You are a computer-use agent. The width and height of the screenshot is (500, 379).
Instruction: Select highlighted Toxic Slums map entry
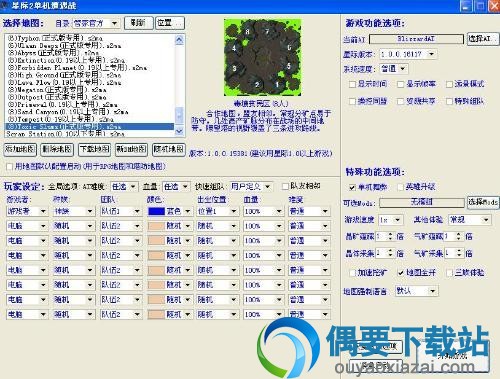pos(90,126)
